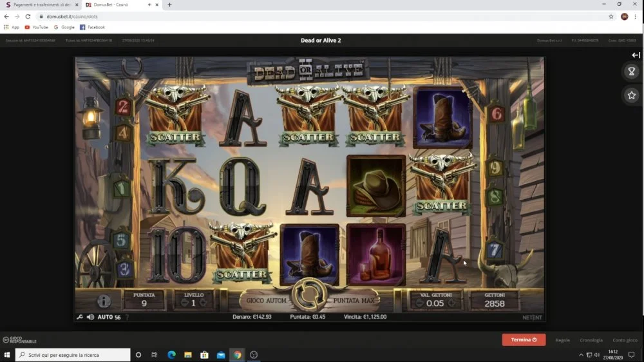644x362 pixels.
Task: Open the hourglass session timer icon
Action: [x=632, y=71]
